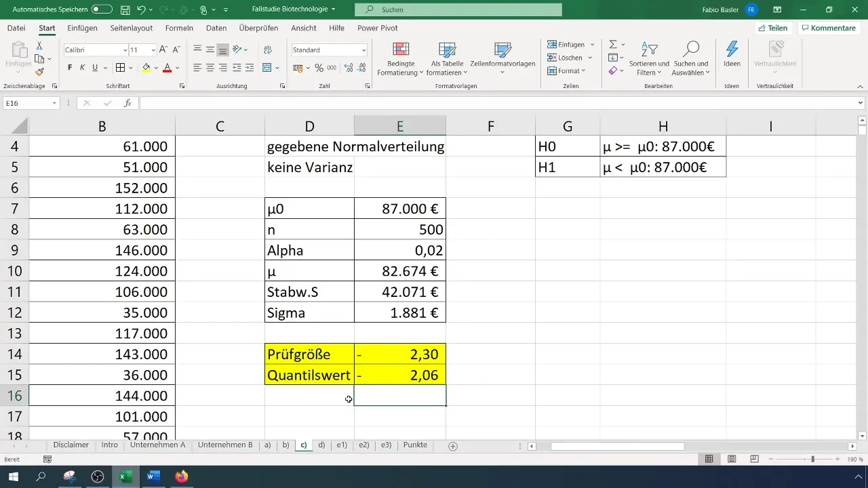Toggle italic K formatting
The image size is (868, 488).
click(82, 68)
